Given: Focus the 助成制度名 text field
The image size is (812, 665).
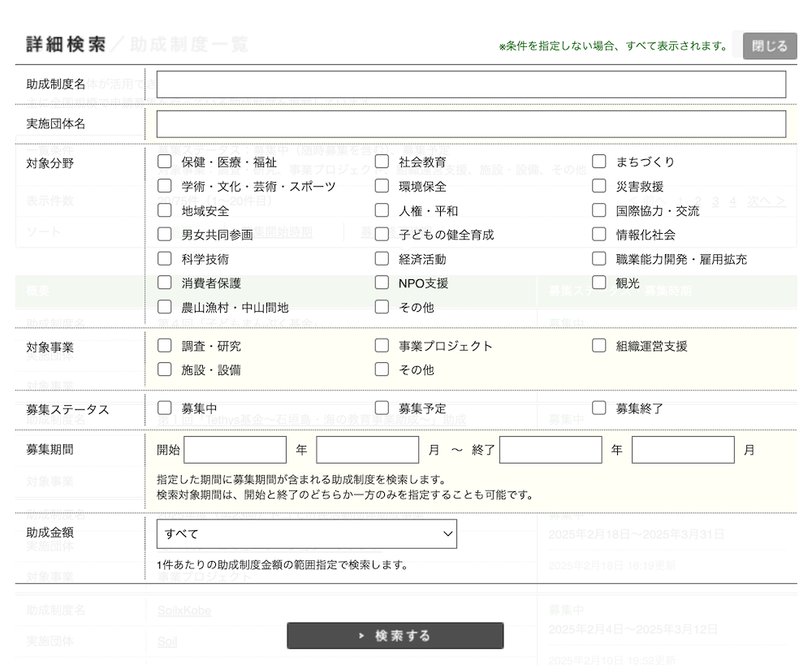Looking at the screenshot, I should tap(471, 84).
